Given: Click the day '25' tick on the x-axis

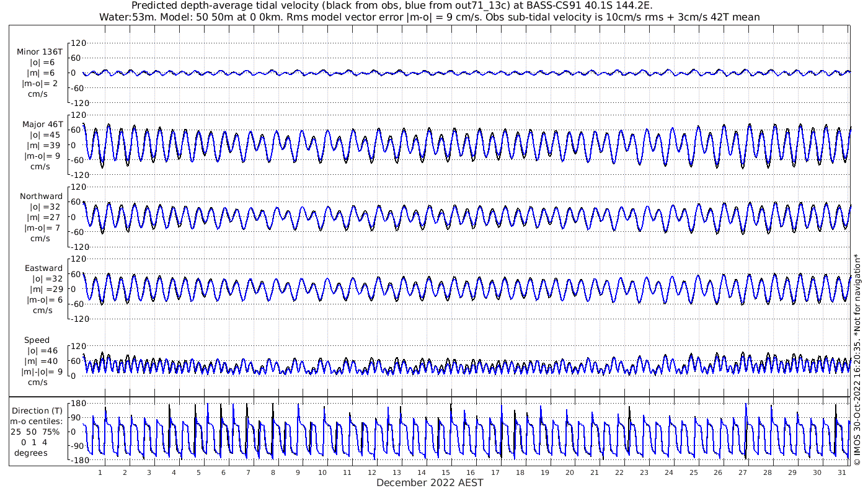Looking at the screenshot, I should click(x=693, y=472).
